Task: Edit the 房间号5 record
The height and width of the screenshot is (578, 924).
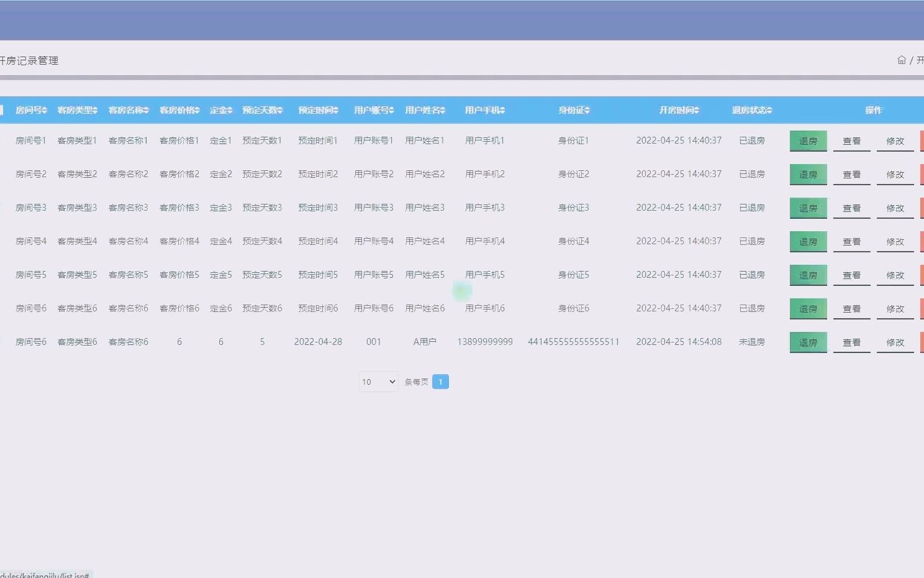Action: 895,275
